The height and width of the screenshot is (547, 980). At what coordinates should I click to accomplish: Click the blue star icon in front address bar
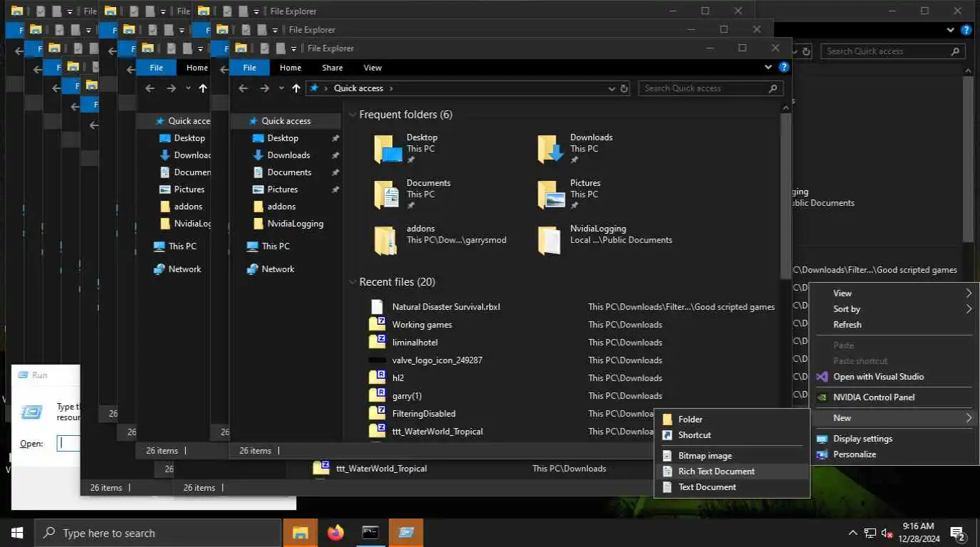[x=314, y=88]
